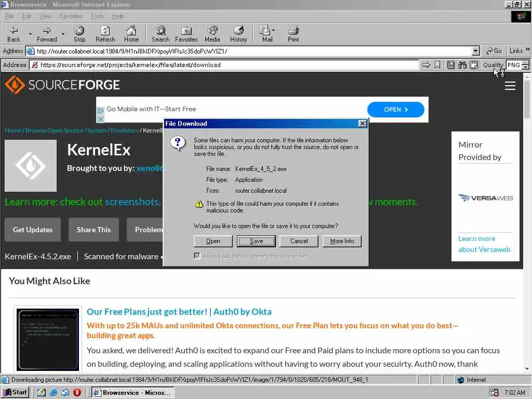Click the Browservice go arrow icon
The width and height of the screenshot is (532, 399).
click(426, 65)
